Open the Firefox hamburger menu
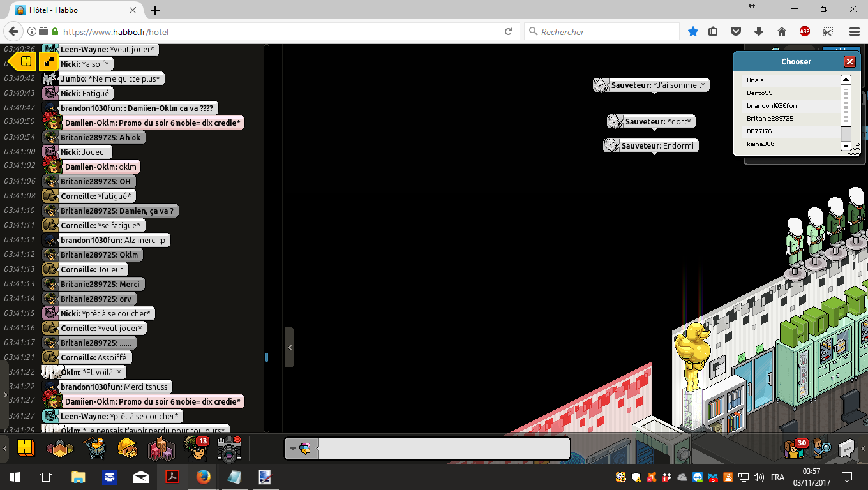868x490 pixels. coord(855,31)
